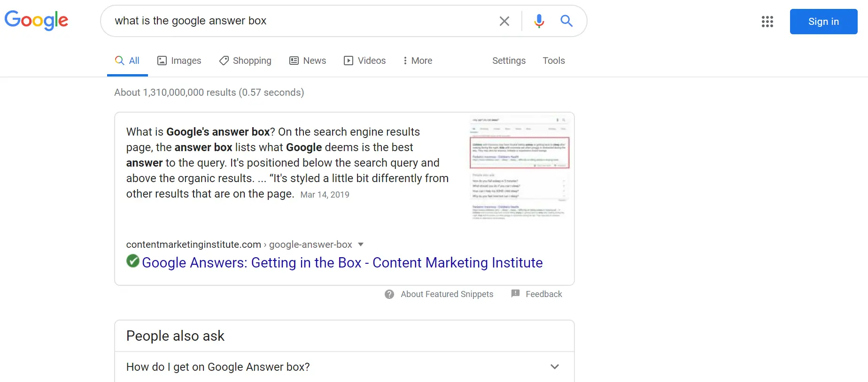Open About Featured Snippets link

(447, 294)
